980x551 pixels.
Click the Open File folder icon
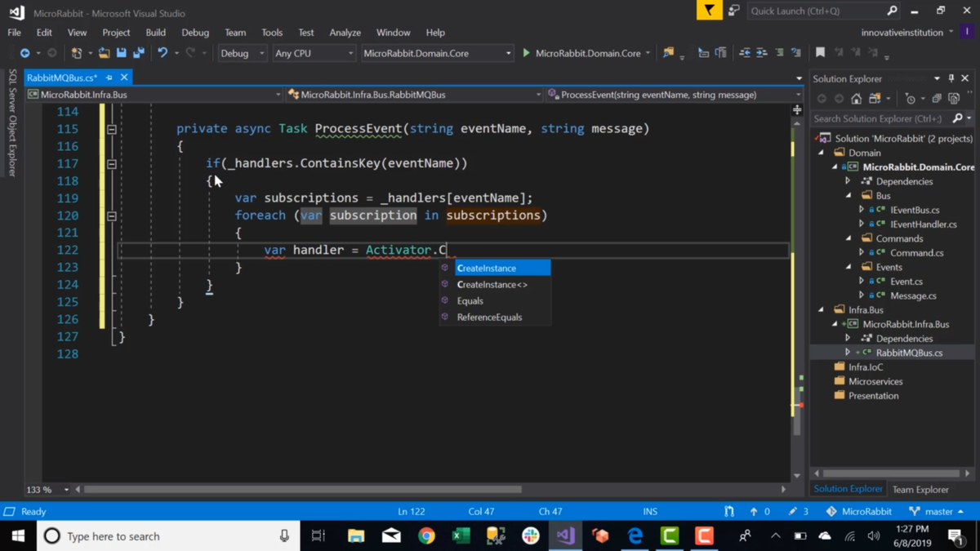pos(104,53)
